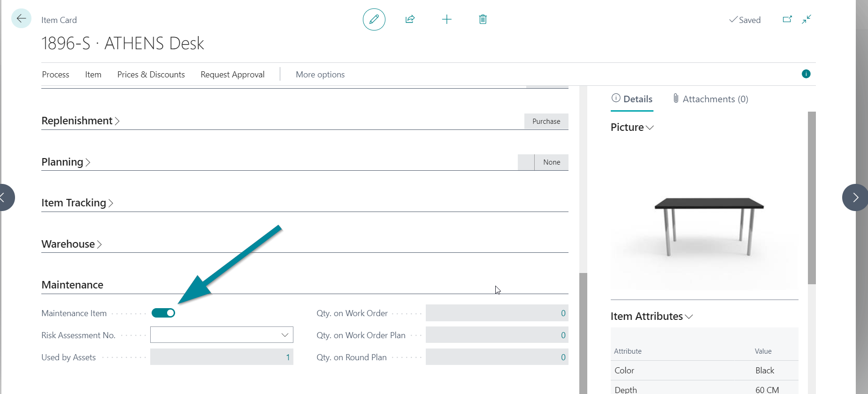This screenshot has width=868, height=394.
Task: Show More options
Action: [320, 75]
